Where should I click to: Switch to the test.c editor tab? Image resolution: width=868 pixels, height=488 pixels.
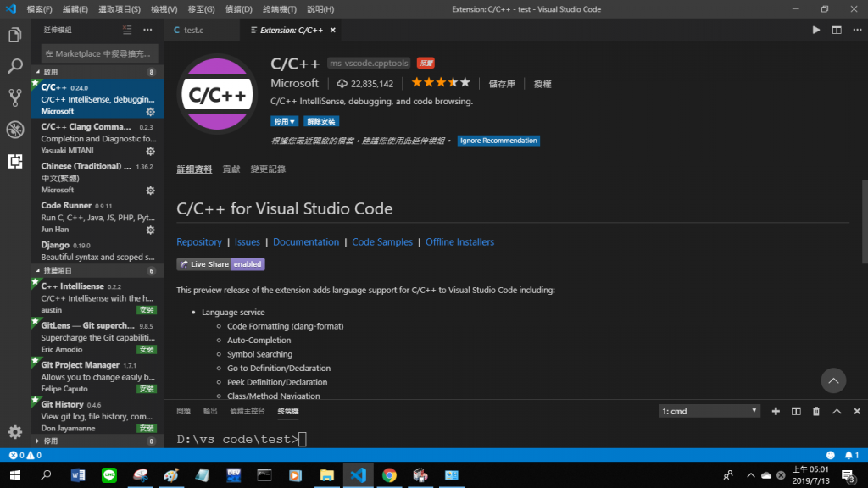coord(194,30)
